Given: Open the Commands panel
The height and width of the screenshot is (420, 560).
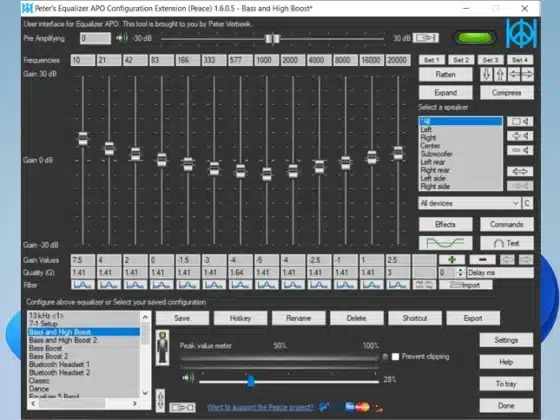Looking at the screenshot, I should pos(507,224).
